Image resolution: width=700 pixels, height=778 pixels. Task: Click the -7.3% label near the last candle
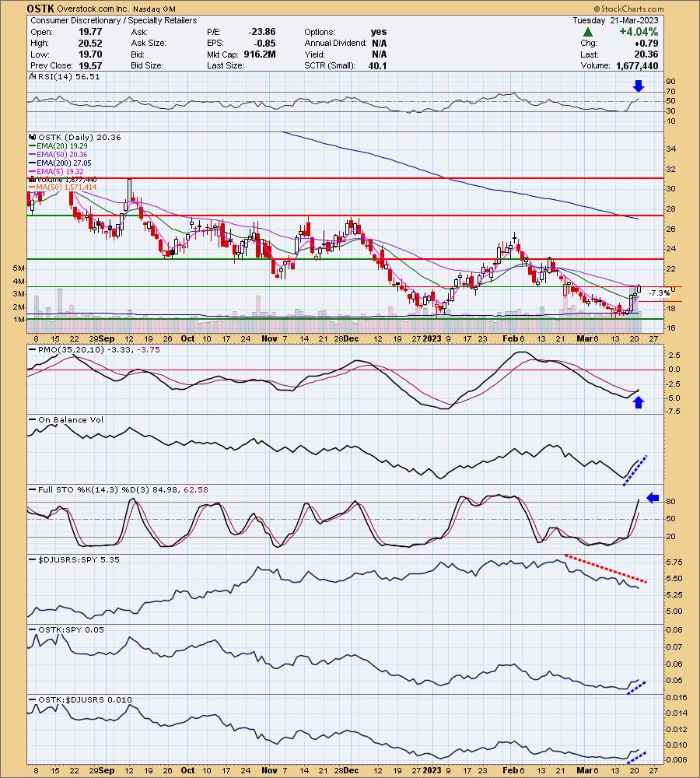click(x=660, y=293)
